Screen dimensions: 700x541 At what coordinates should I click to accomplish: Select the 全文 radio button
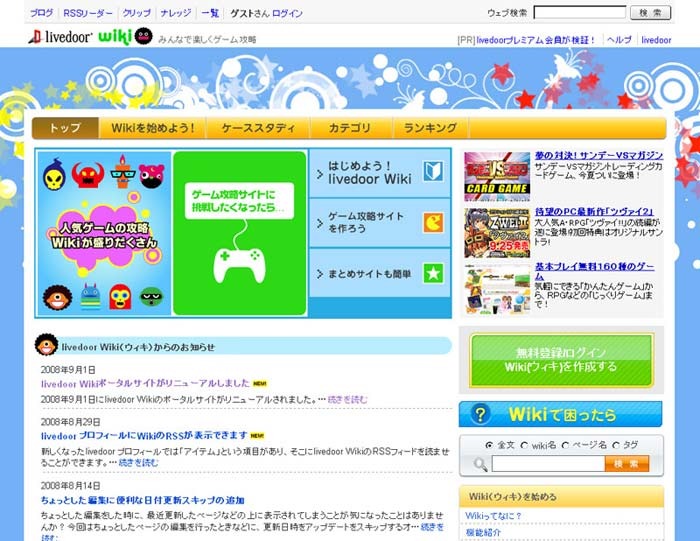tap(489, 445)
